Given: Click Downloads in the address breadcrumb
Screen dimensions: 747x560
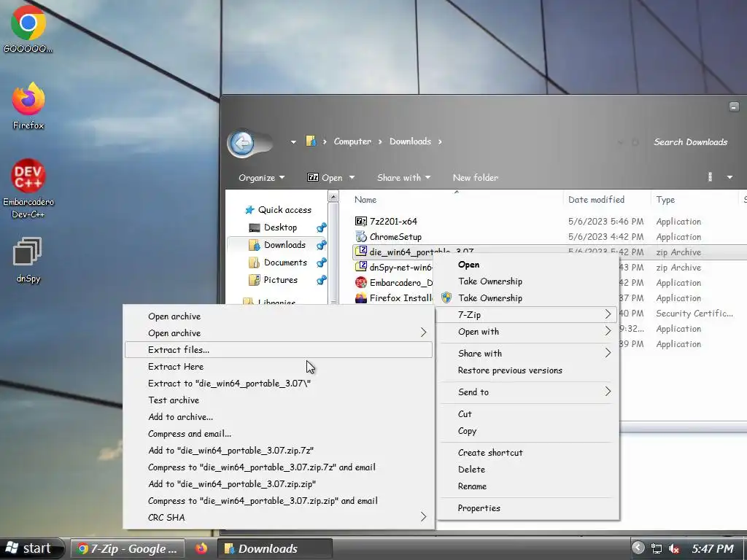Looking at the screenshot, I should [410, 141].
